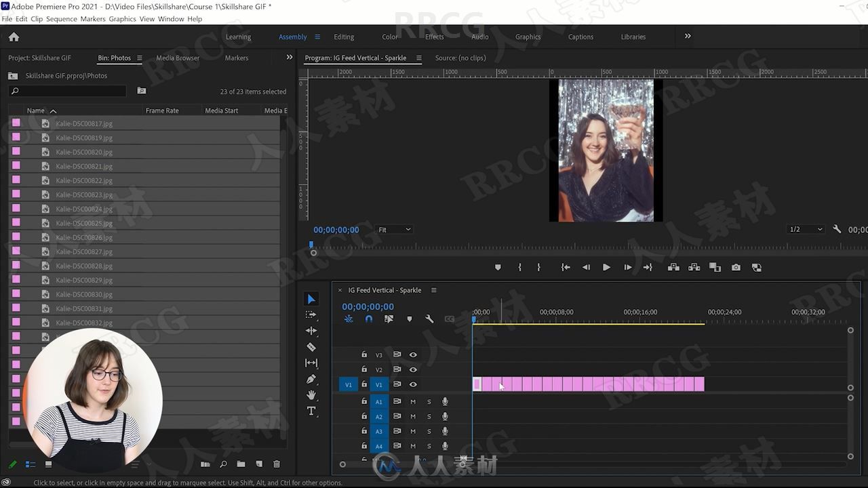Viewport: 868px width, 488px height.
Task: Click the Extract button
Action: 694,267
